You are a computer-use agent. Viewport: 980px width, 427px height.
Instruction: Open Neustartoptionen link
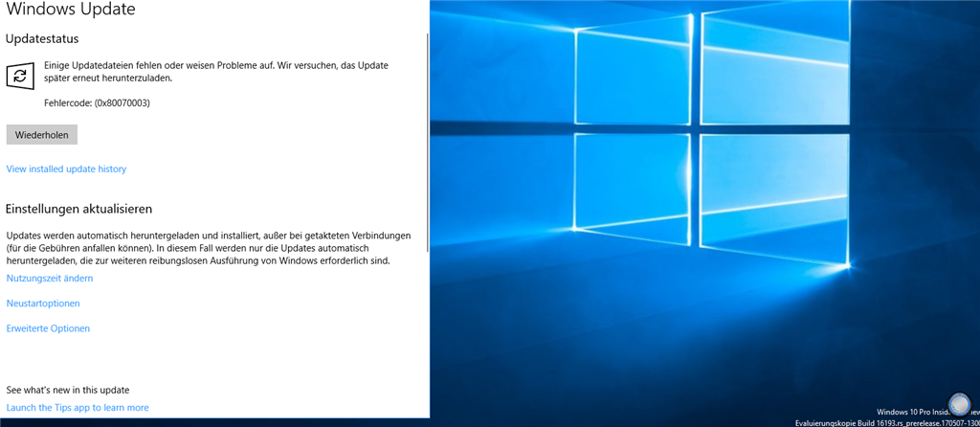[43, 303]
